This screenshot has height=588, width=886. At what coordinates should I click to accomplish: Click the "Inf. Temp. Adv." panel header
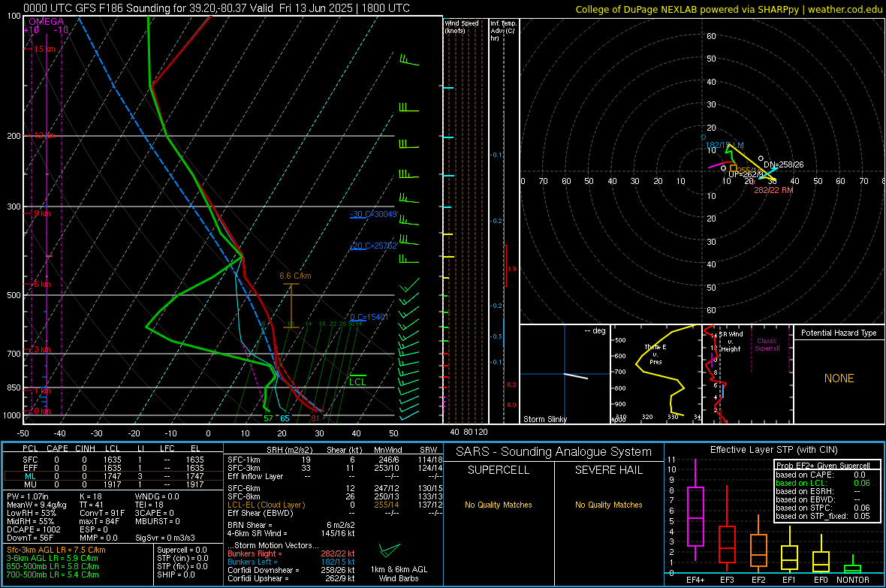coord(503,31)
